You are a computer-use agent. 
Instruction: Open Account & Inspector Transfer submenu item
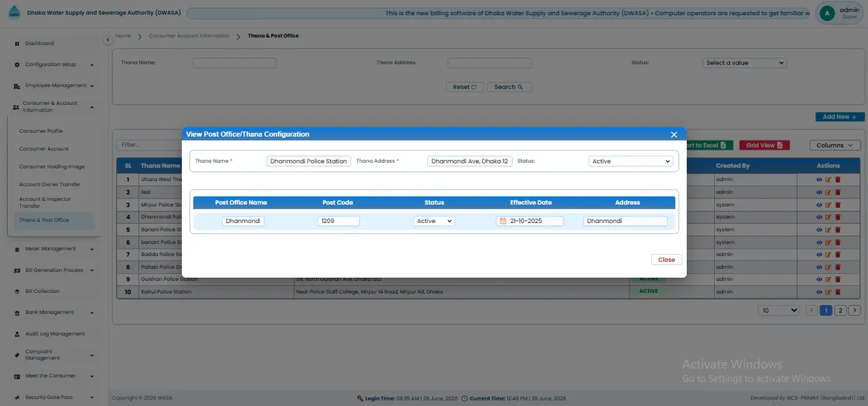click(x=45, y=202)
